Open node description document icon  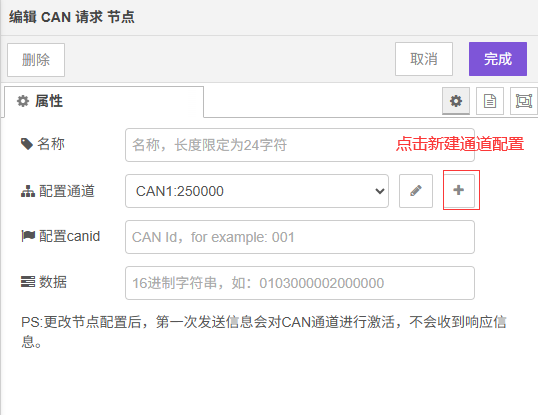(x=490, y=101)
